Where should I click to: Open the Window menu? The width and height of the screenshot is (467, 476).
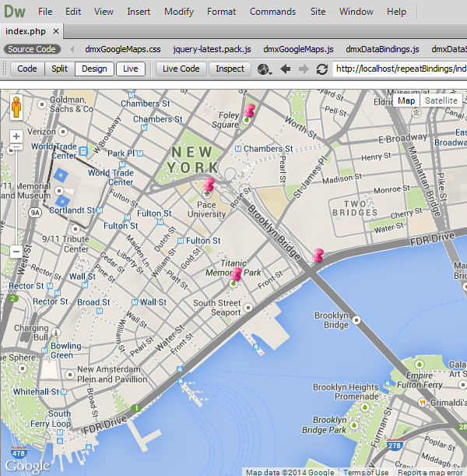356,12
